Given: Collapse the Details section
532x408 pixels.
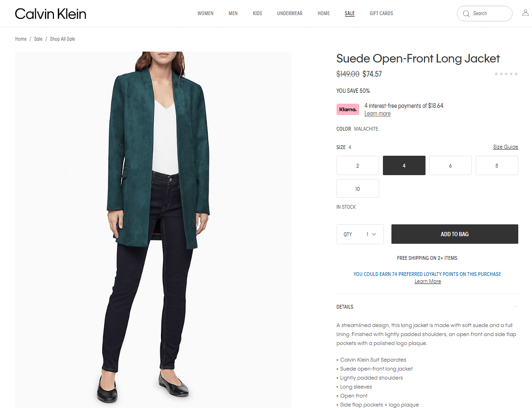Looking at the screenshot, I should click(x=515, y=307).
